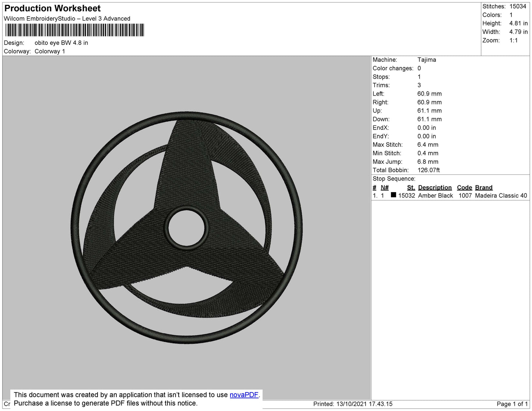
Task: Click the embroidery design preview
Action: [187, 228]
